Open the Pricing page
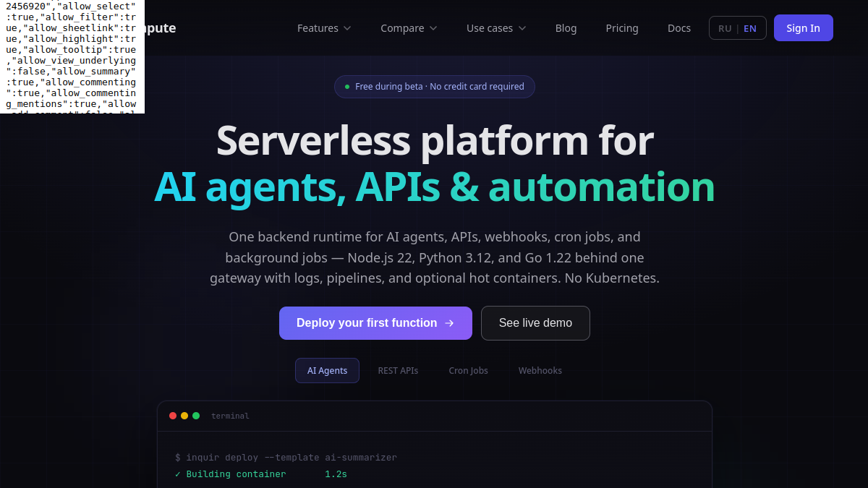The height and width of the screenshot is (488, 868). pos(622,28)
